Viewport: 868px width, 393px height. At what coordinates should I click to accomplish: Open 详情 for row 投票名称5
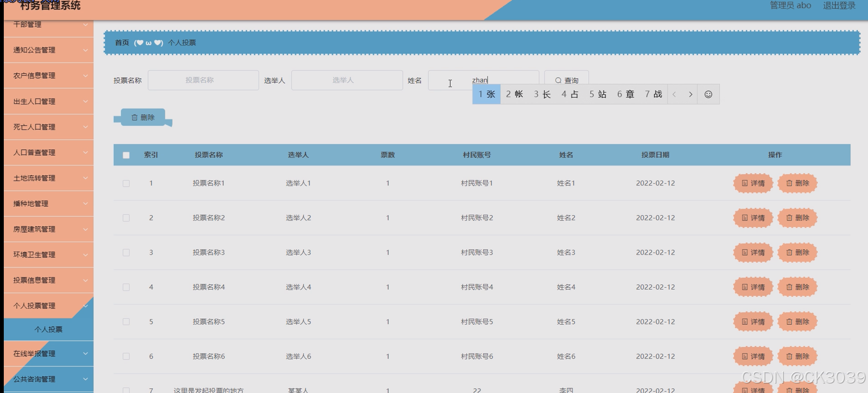(753, 321)
